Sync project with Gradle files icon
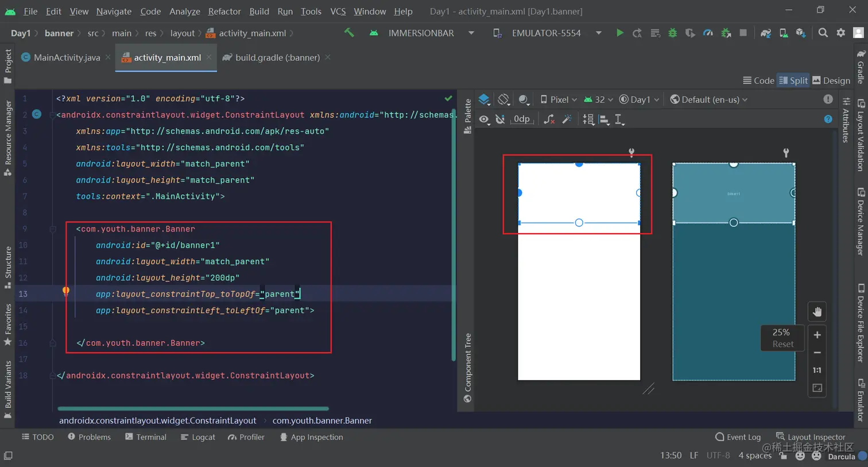This screenshot has height=467, width=868. [x=765, y=33]
